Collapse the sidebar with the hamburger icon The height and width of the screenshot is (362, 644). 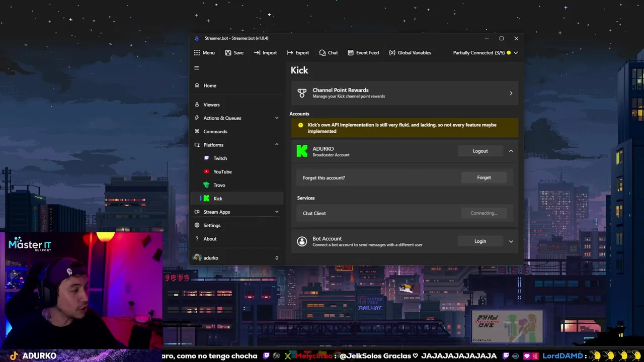(197, 68)
